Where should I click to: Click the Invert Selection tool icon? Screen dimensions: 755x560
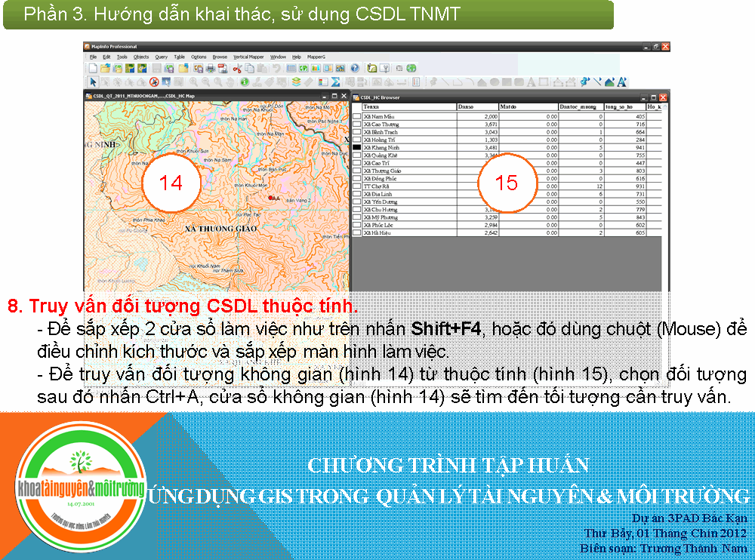pos(166,82)
